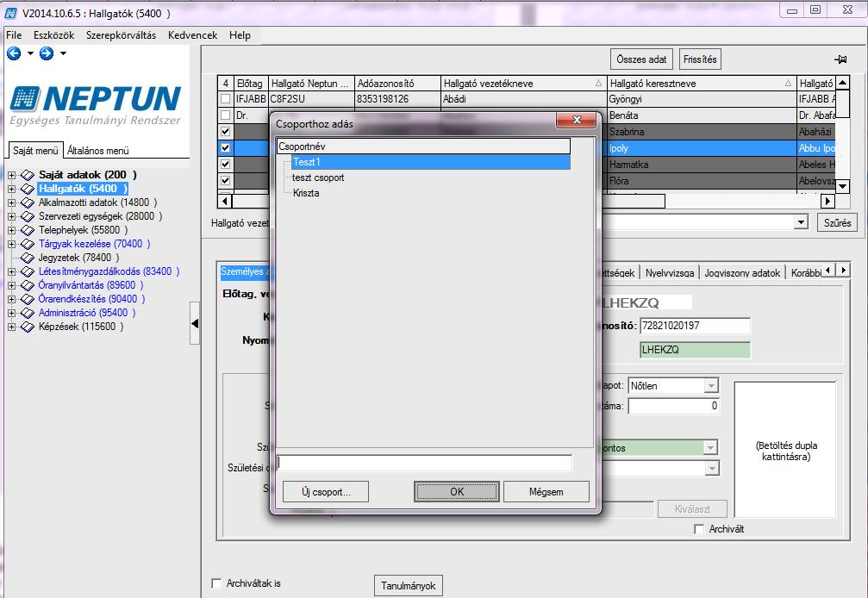Enable the Archivált checkbox
This screenshot has width=868, height=598.
(x=698, y=529)
